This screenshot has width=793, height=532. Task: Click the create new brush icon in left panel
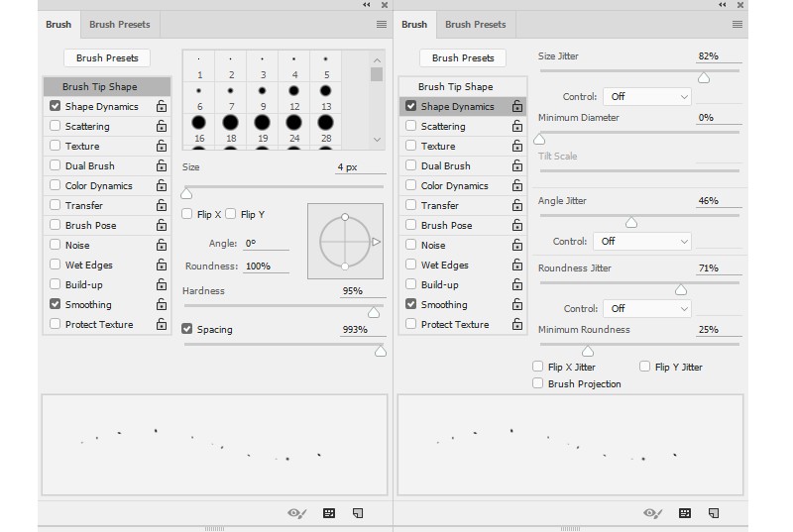[x=358, y=513]
